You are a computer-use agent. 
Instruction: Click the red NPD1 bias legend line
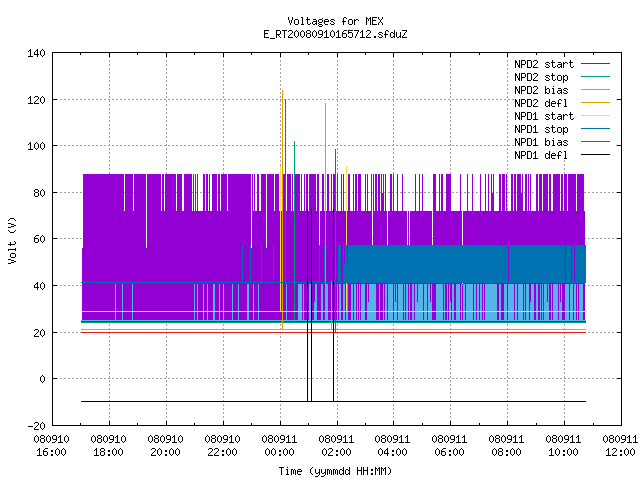(595, 142)
